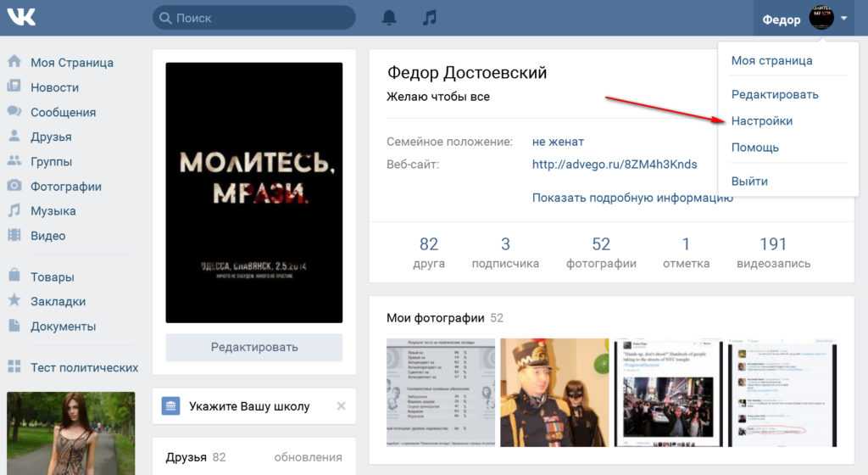Open the large profile photo
The image size is (868, 475).
pos(254,192)
